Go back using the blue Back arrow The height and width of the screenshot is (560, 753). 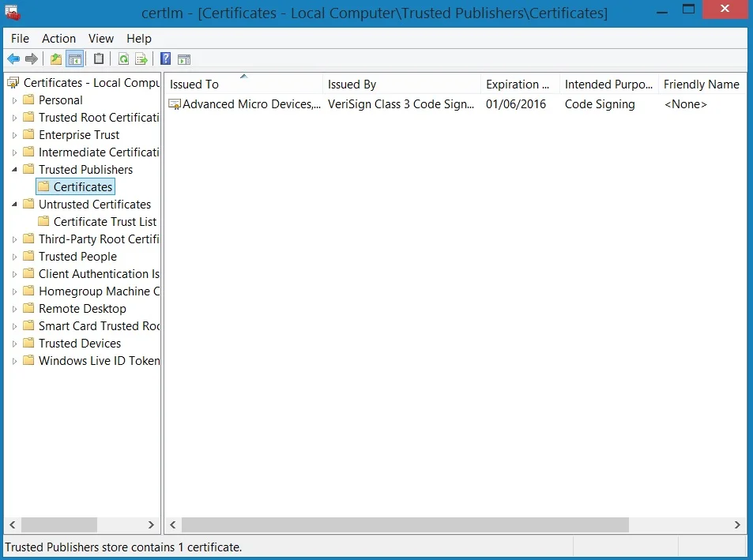pos(13,59)
